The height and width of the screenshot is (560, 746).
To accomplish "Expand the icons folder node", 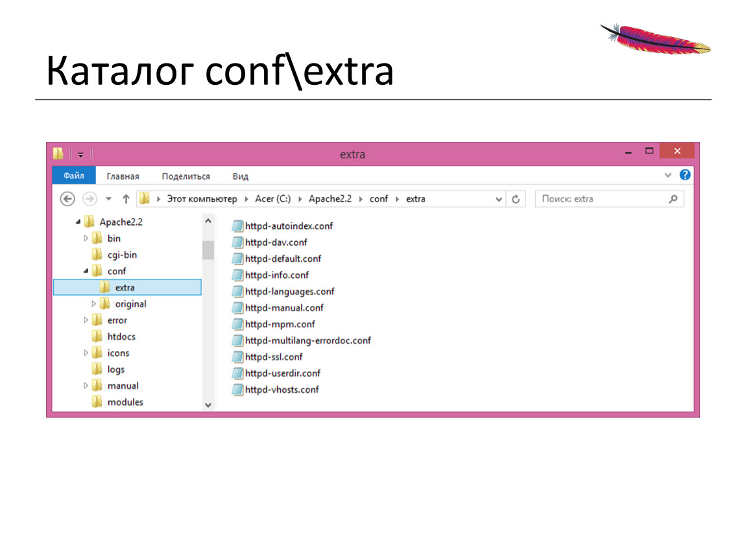I will 86,353.
